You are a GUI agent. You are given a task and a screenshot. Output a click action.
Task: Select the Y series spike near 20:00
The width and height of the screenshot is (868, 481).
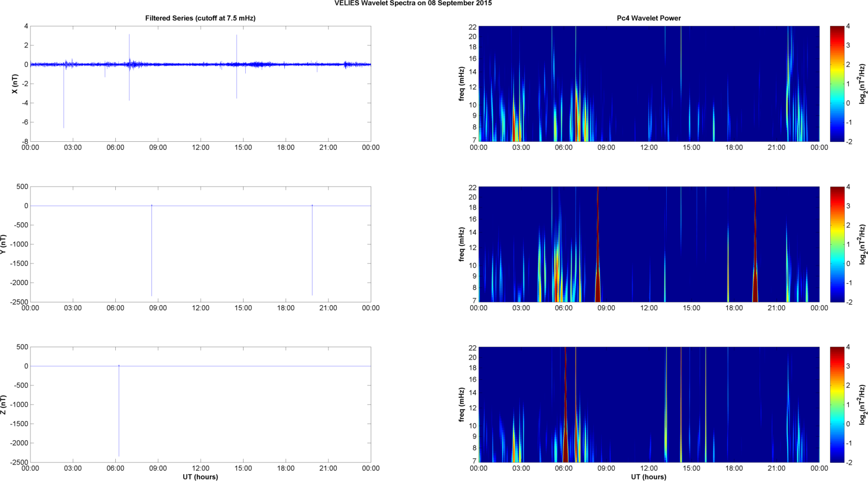(312, 254)
